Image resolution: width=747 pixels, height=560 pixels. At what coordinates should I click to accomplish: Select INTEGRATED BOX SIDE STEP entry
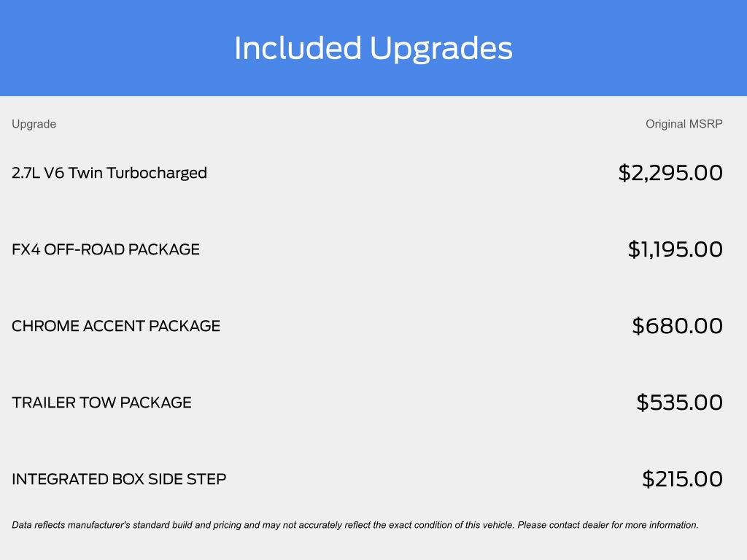point(119,479)
